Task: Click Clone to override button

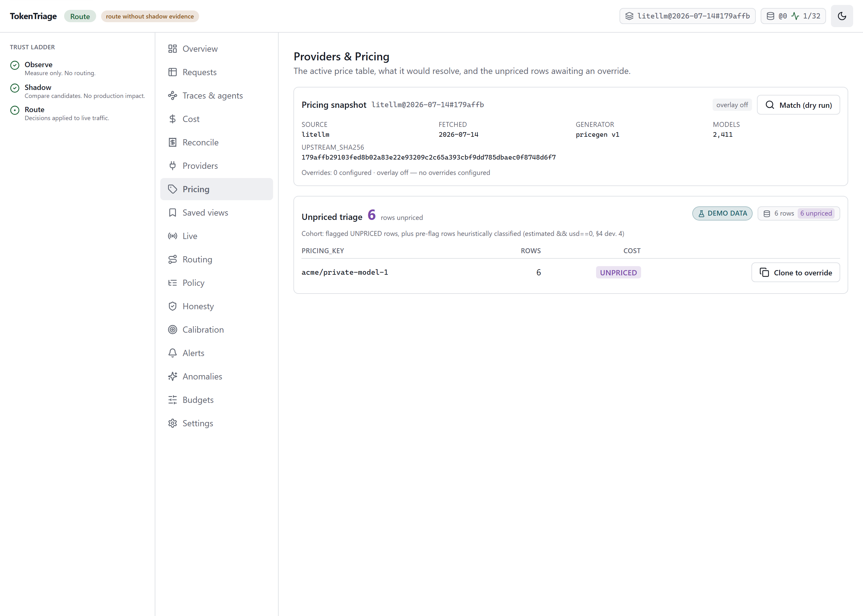Action: tap(796, 272)
